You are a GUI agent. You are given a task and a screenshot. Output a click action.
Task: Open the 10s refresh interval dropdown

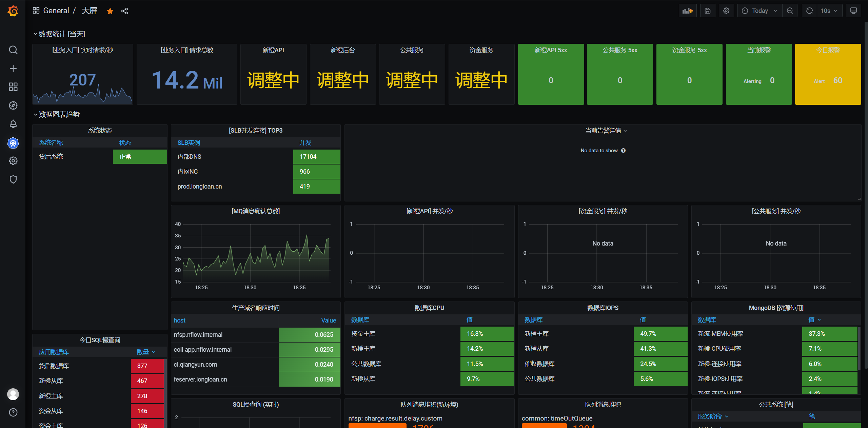pos(828,11)
